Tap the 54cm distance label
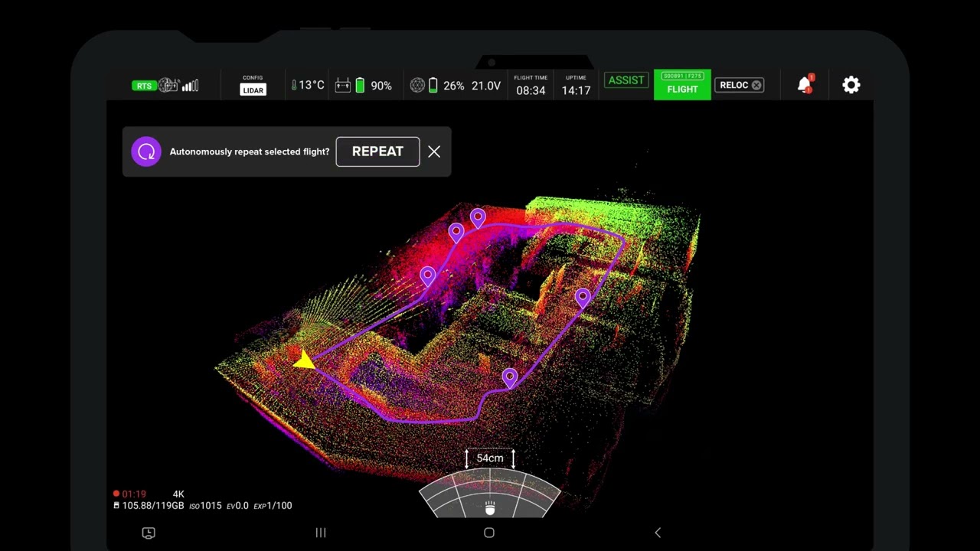The height and width of the screenshot is (551, 980). tap(490, 458)
